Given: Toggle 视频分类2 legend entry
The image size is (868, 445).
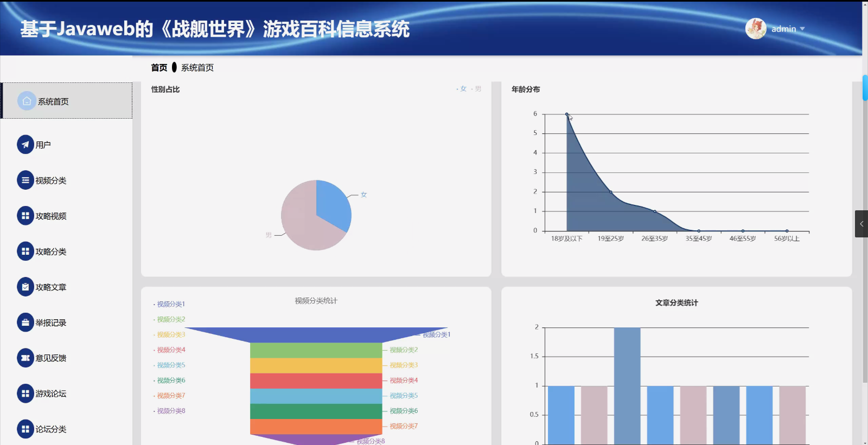Looking at the screenshot, I should pyautogui.click(x=170, y=319).
